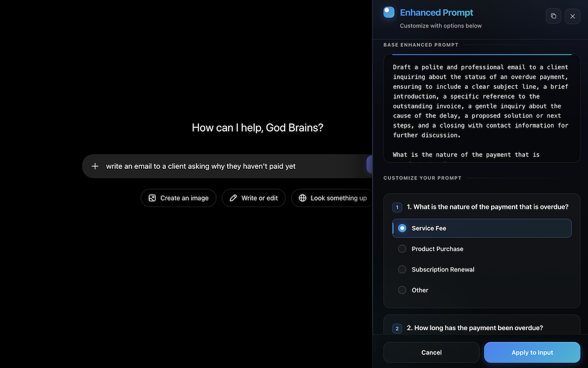The width and height of the screenshot is (588, 368).
Task: Click the pencil icon in Write or edit
Action: (x=233, y=198)
